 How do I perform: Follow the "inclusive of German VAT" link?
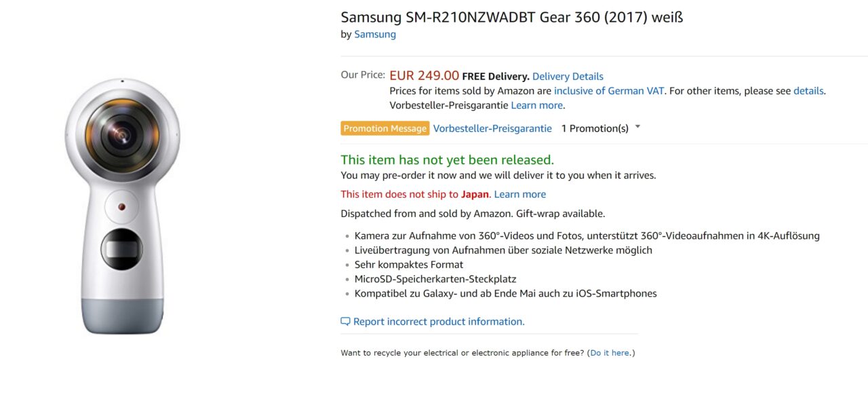609,90
